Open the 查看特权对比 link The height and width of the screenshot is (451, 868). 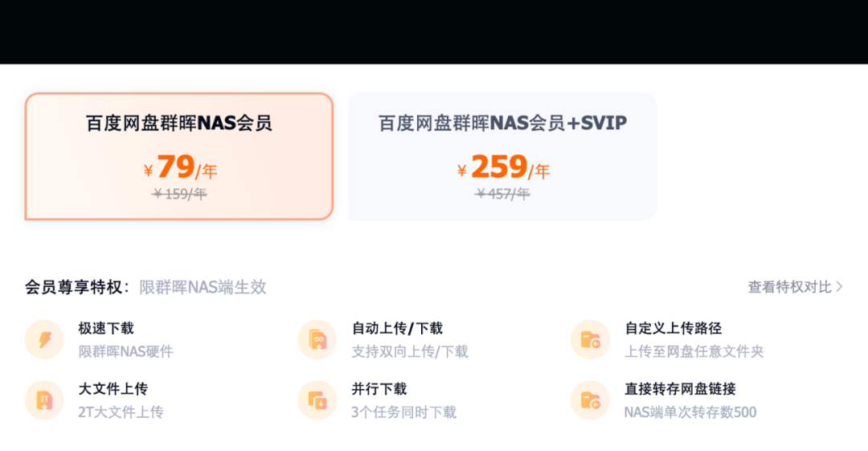(789, 287)
